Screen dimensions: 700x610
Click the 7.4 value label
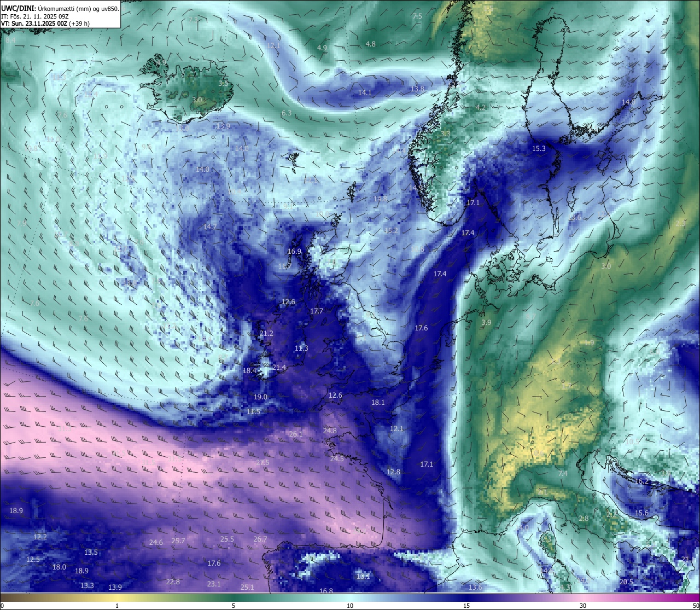pyautogui.click(x=563, y=473)
